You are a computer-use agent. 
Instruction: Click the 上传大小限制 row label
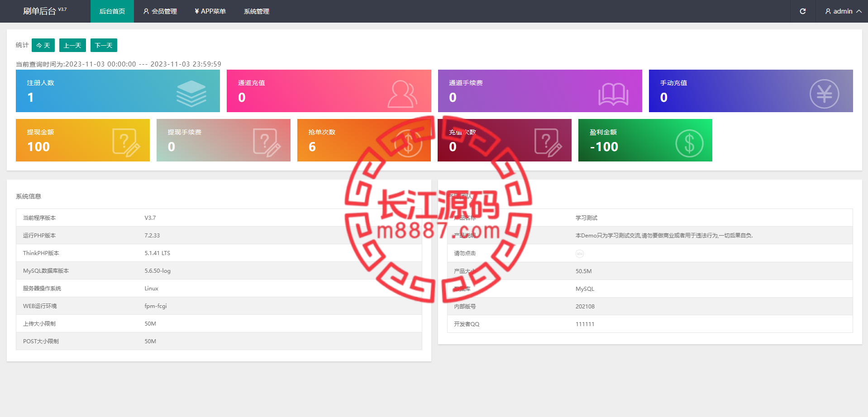tap(39, 324)
